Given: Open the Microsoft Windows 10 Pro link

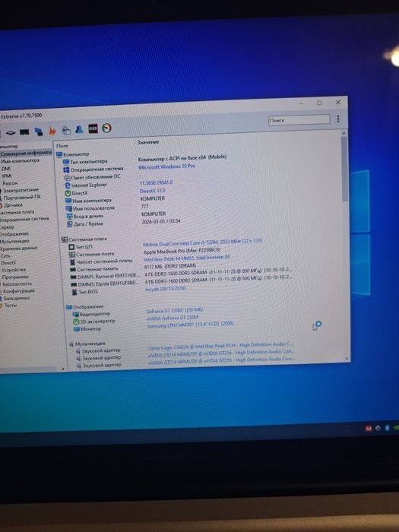Looking at the screenshot, I should point(167,166).
